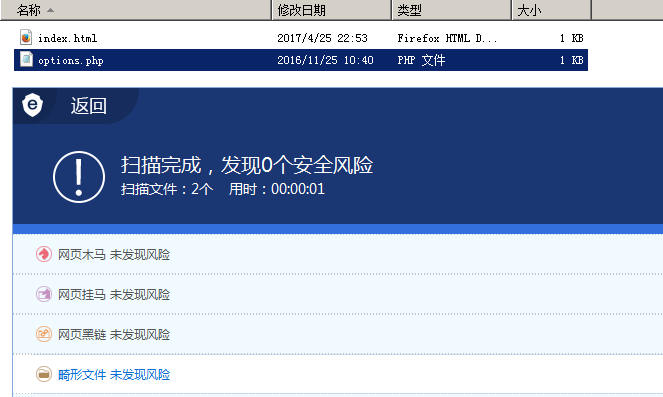Select the options.php file name
Image resolution: width=663 pixels, height=397 pixels.
[x=71, y=60]
